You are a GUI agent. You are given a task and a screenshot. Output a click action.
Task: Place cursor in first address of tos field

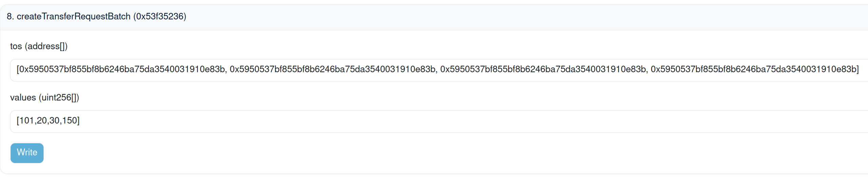pos(122,69)
